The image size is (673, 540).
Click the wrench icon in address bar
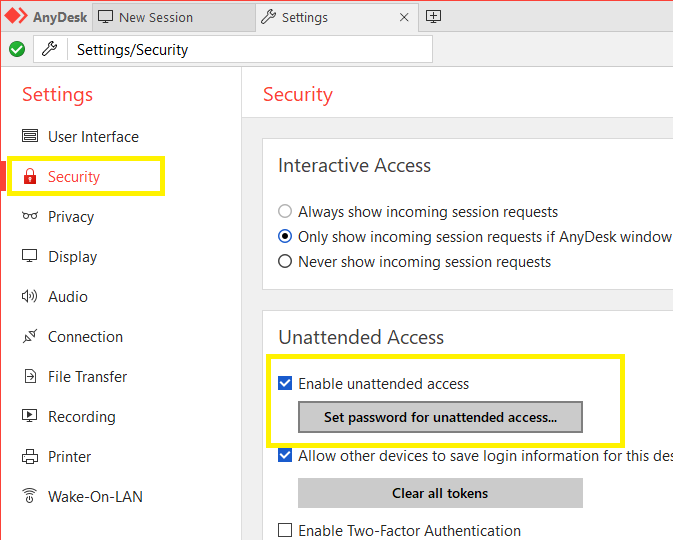click(x=49, y=49)
